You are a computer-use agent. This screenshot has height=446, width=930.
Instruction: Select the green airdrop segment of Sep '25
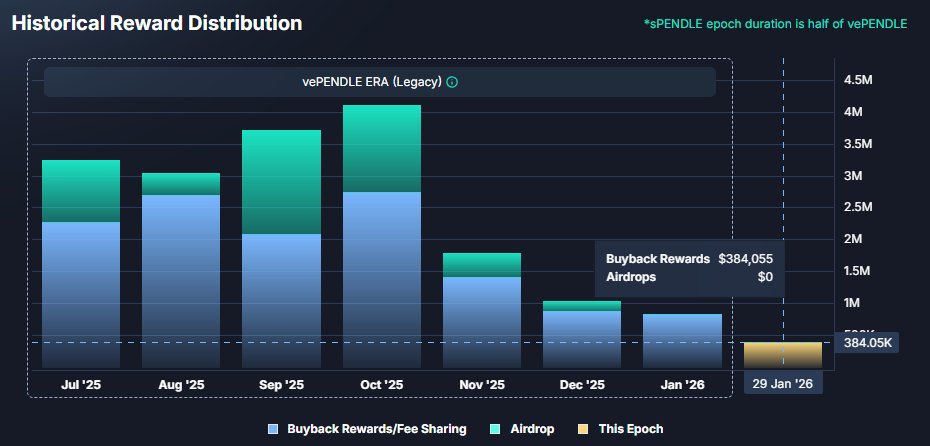[282, 182]
